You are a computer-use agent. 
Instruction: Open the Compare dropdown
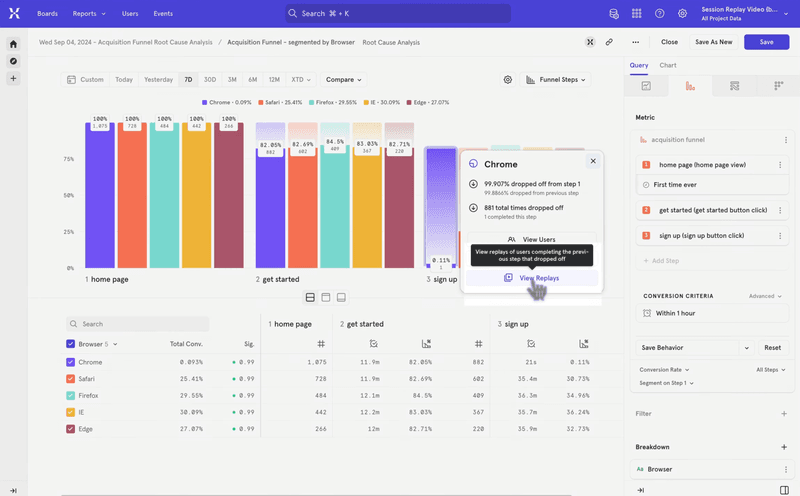(343, 79)
